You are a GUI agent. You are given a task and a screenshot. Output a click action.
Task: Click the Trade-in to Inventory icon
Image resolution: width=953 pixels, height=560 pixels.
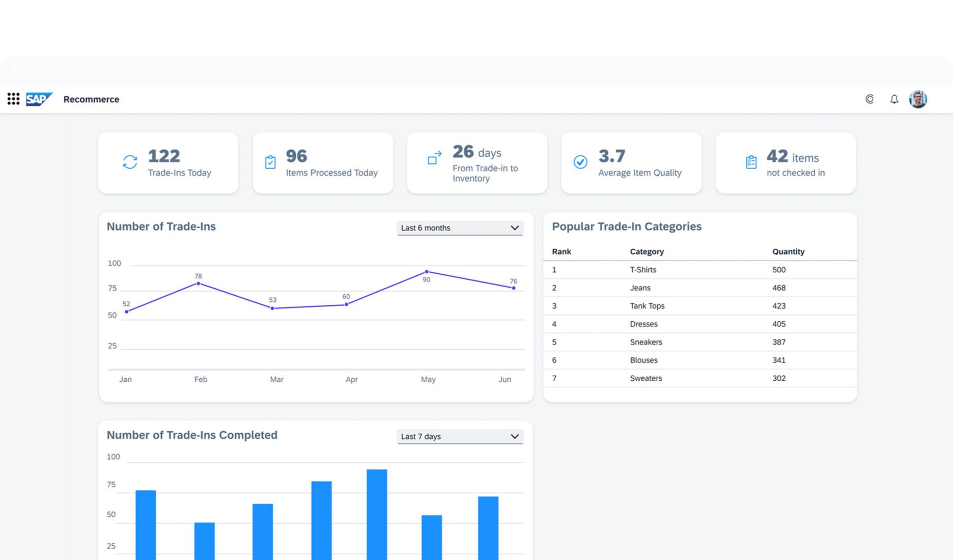pos(434,158)
